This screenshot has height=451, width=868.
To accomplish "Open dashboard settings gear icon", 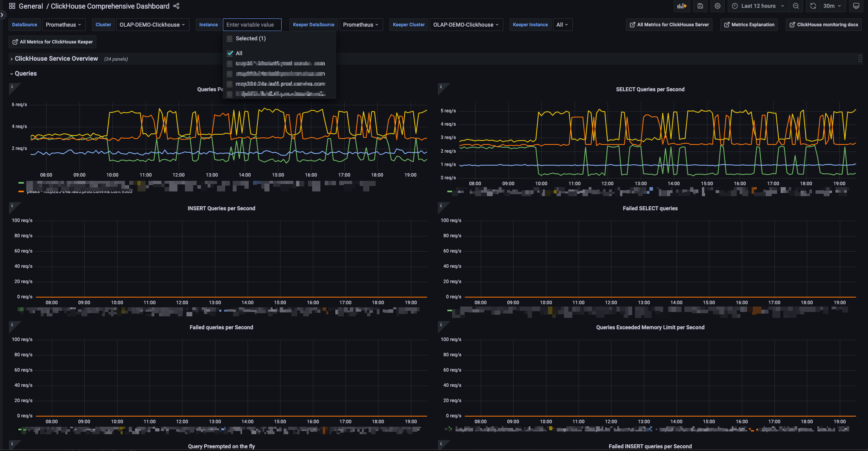I will [x=718, y=6].
